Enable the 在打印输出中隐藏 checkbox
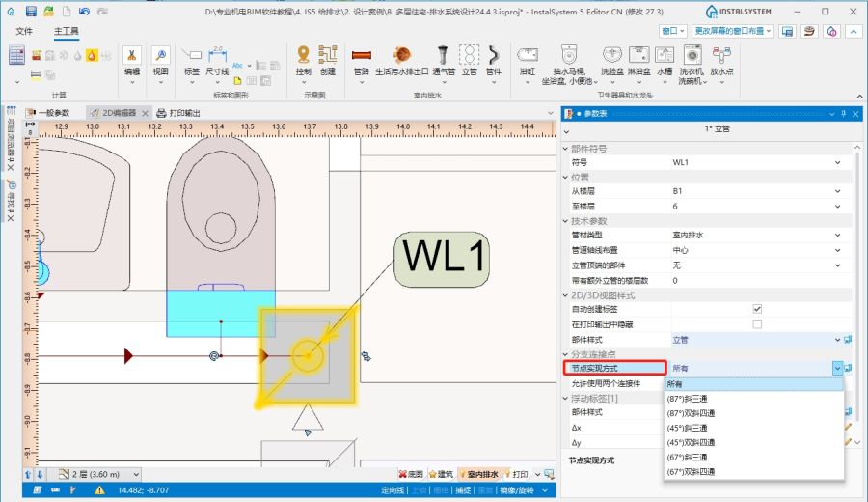Viewport: 868px width, 502px height. pyautogui.click(x=757, y=324)
